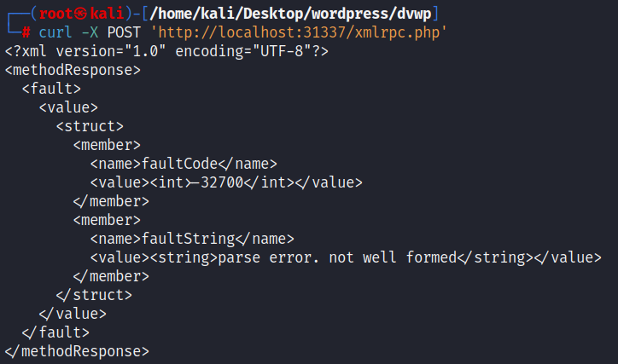Viewport: 618px width, 364px height.
Task: Click the first opening member tag
Action: point(107,145)
